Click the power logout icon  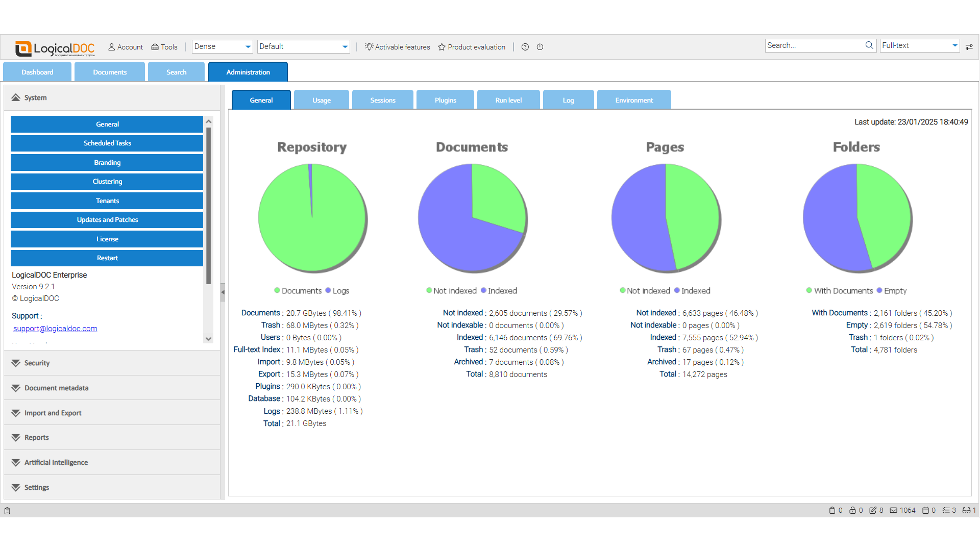tap(540, 47)
